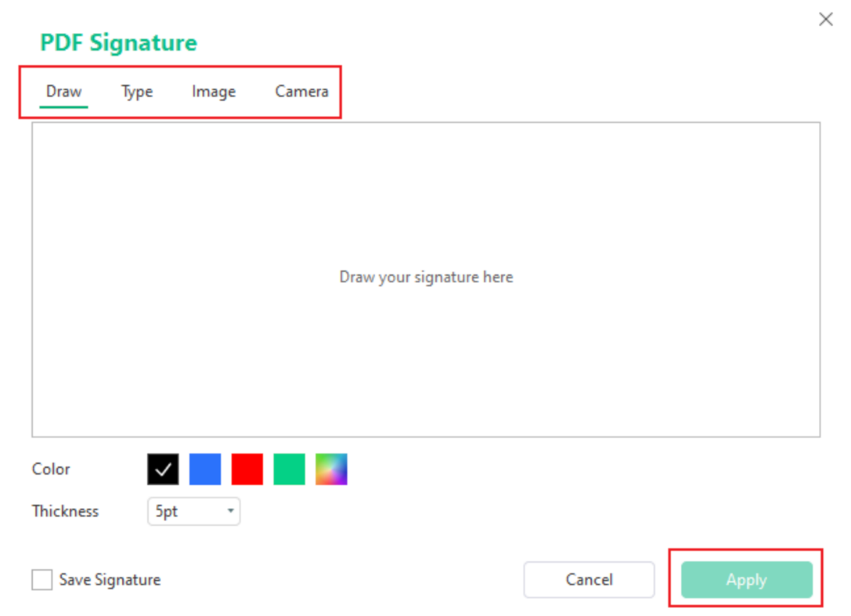Image resolution: width=851 pixels, height=616 pixels.
Task: Select the green color swatch
Action: tap(289, 469)
